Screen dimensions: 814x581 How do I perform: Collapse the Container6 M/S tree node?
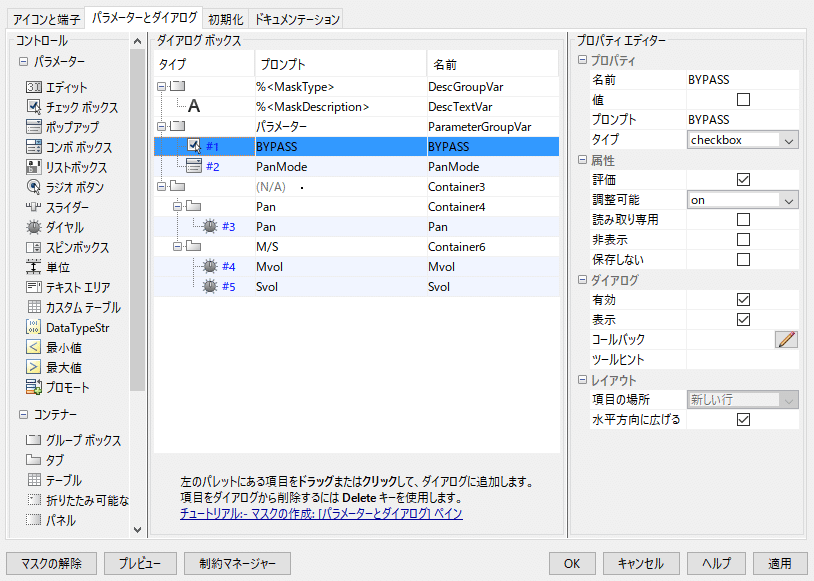point(178,247)
